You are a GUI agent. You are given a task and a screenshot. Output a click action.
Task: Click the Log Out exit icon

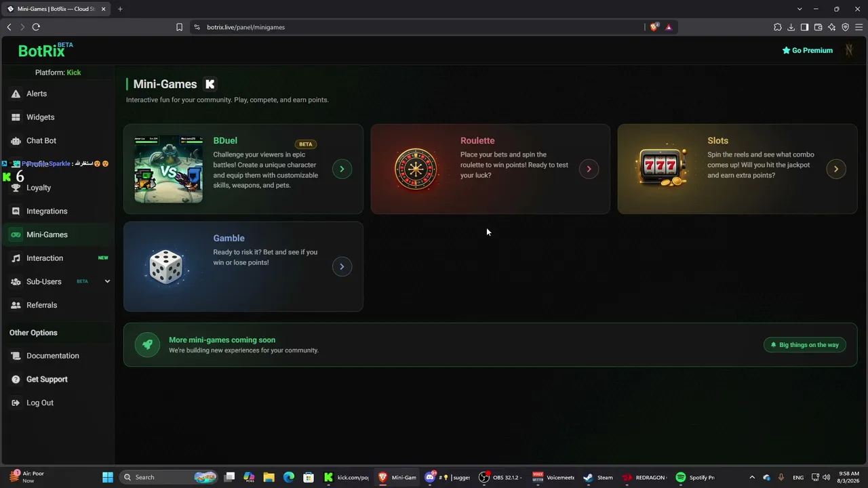pos(16,403)
